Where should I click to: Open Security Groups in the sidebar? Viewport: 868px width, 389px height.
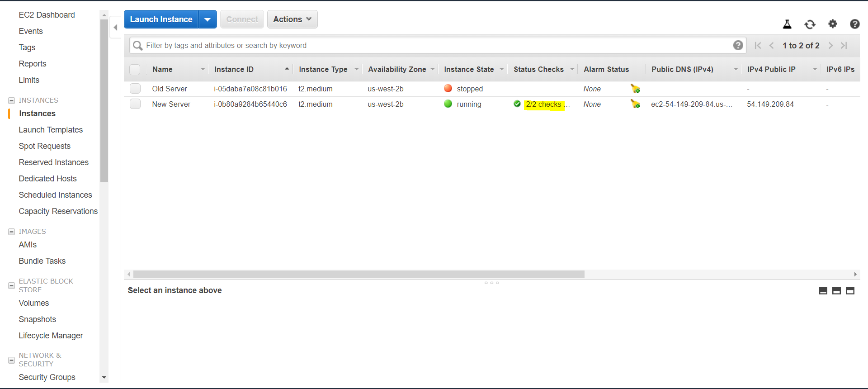[47, 377]
